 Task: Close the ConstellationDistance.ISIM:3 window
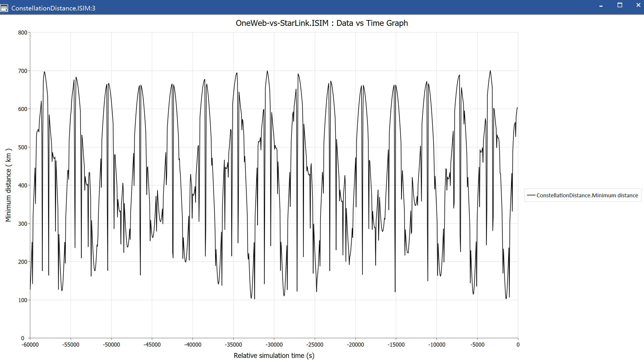pyautogui.click(x=638, y=5)
